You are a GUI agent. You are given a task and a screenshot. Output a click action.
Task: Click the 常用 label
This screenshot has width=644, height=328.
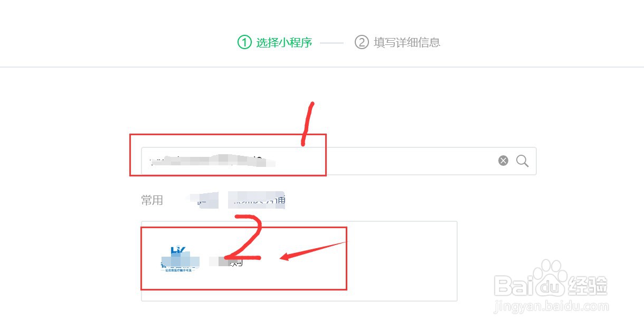pyautogui.click(x=152, y=200)
